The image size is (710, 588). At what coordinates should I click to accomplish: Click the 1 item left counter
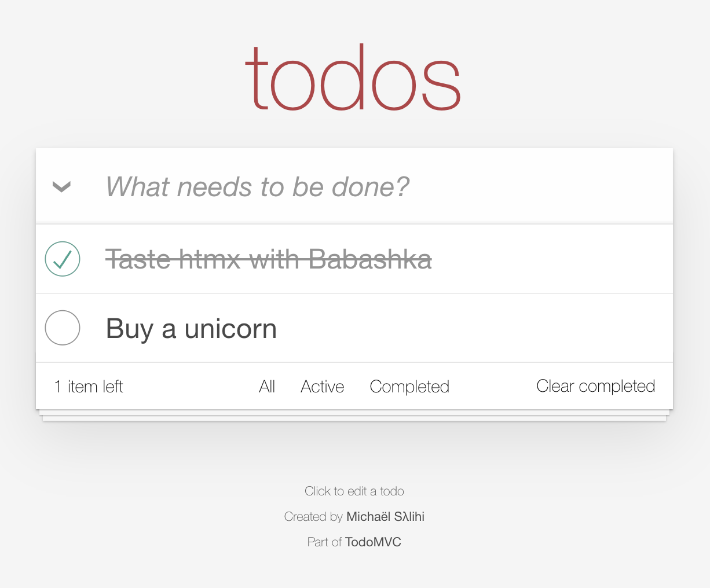89,387
